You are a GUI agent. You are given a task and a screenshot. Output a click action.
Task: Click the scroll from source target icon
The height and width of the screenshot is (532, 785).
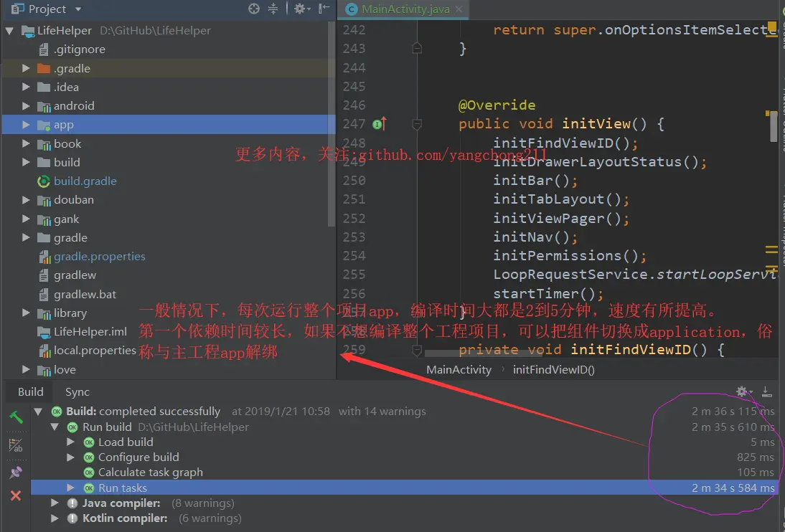(254, 9)
